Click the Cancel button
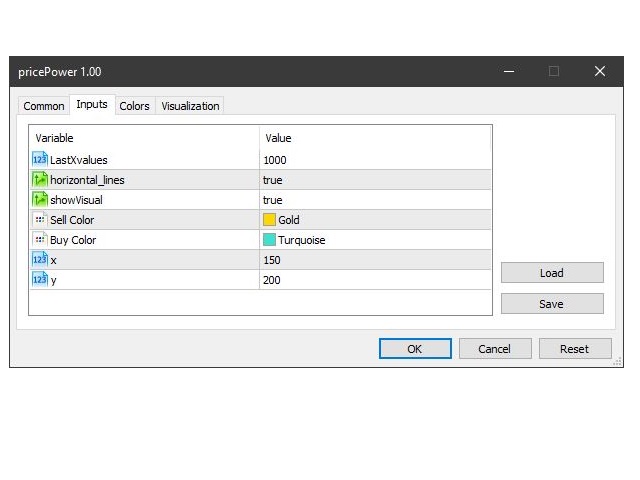The height and width of the screenshot is (480, 640). coord(495,349)
